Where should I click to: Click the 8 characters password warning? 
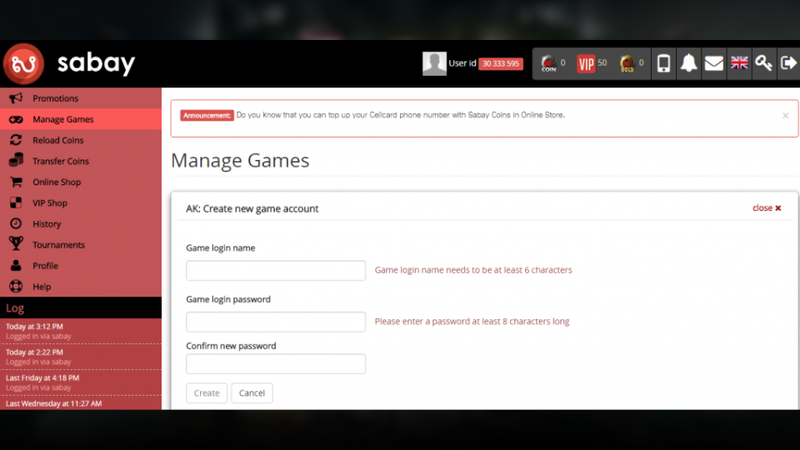coord(472,321)
